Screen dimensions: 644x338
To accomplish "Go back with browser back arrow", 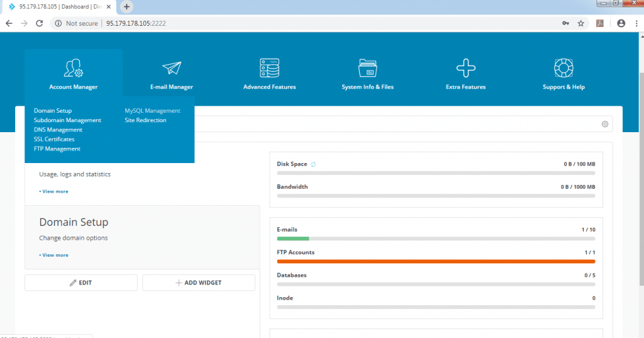I will pyautogui.click(x=9, y=23).
